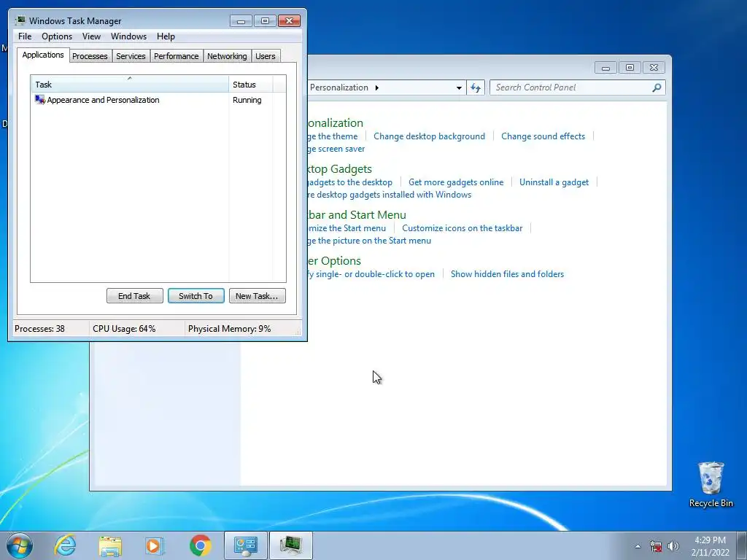Open the Windows Start orb
Image resolution: width=747 pixels, height=560 pixels.
point(20,545)
